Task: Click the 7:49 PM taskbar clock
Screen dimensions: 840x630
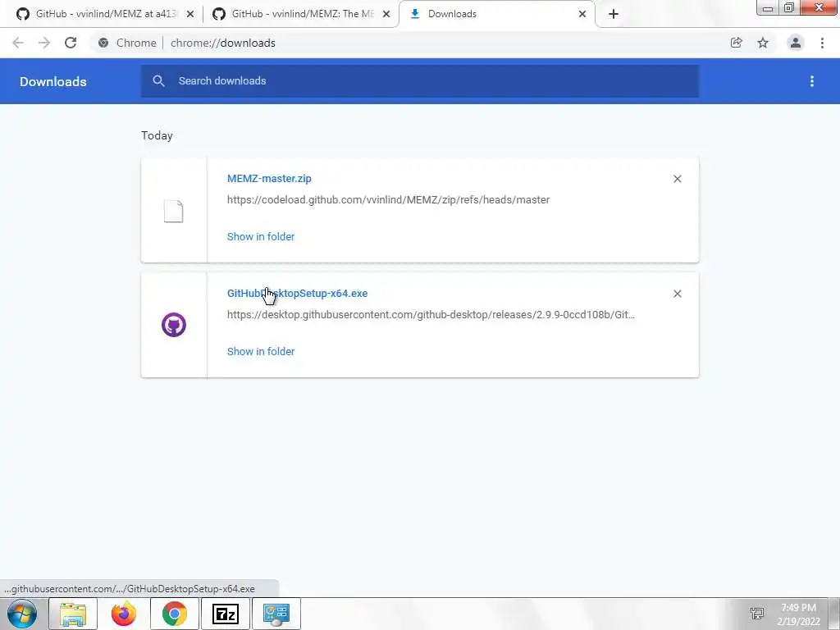Action: pos(798,608)
